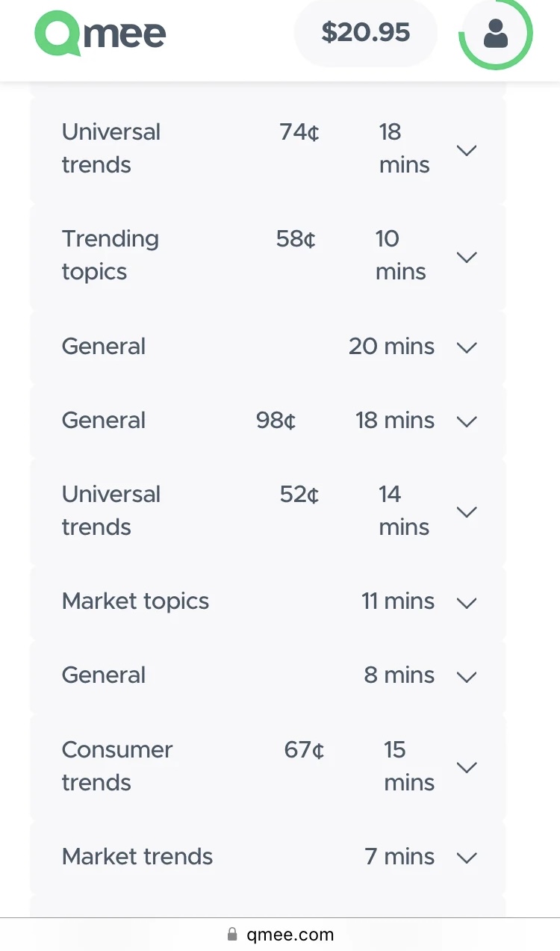Expand the 98¢ General survey chevron

tap(467, 421)
